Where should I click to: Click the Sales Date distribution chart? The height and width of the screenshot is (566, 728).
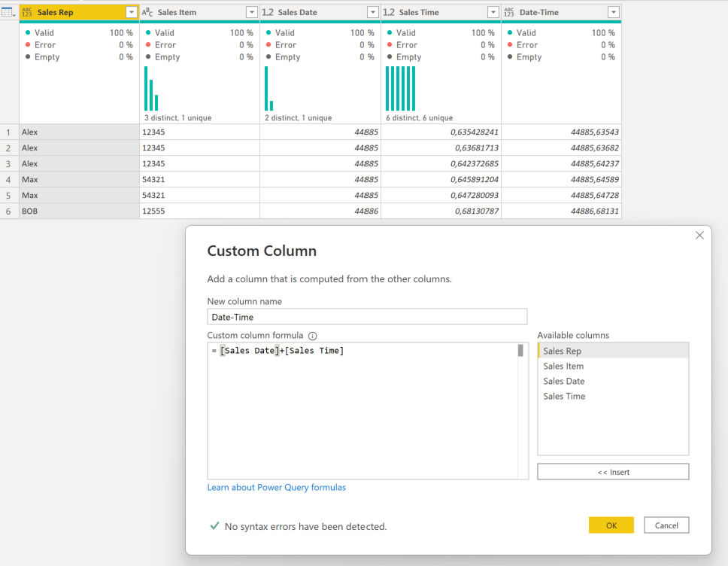268,88
